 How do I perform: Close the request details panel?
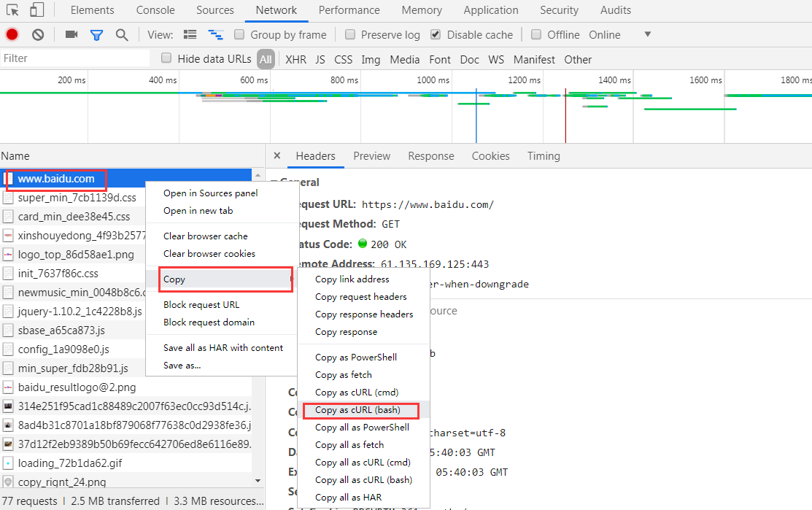pos(277,155)
